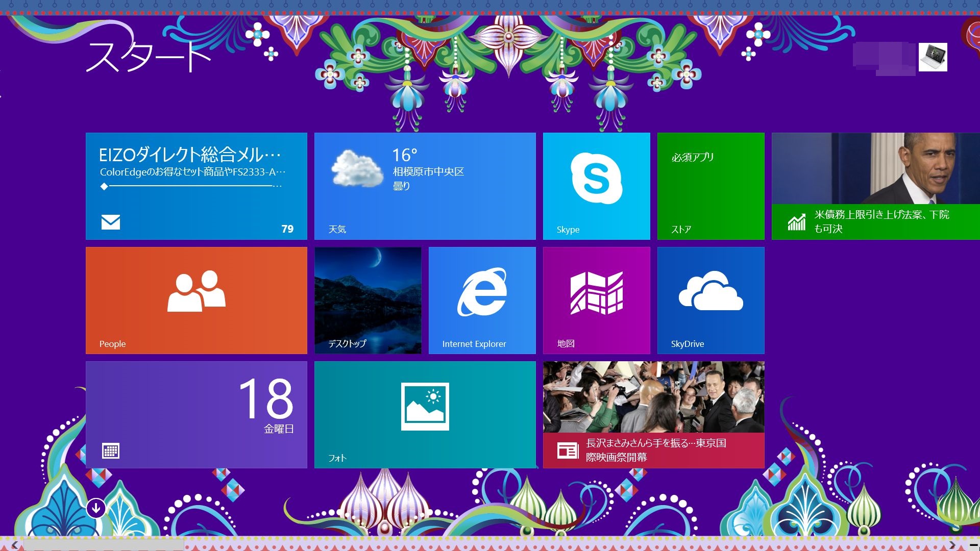Launch Internet Explorer tile
Screen dimensions: 980x551
pos(482,300)
